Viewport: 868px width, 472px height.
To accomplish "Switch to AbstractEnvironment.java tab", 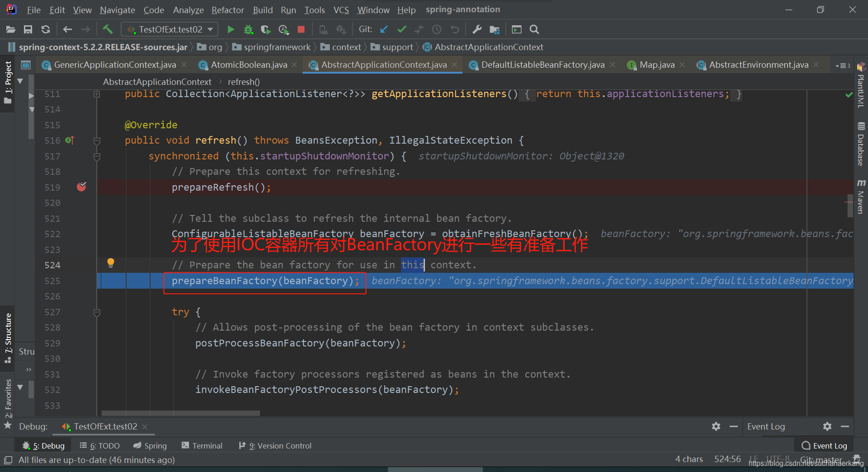I will (758, 65).
